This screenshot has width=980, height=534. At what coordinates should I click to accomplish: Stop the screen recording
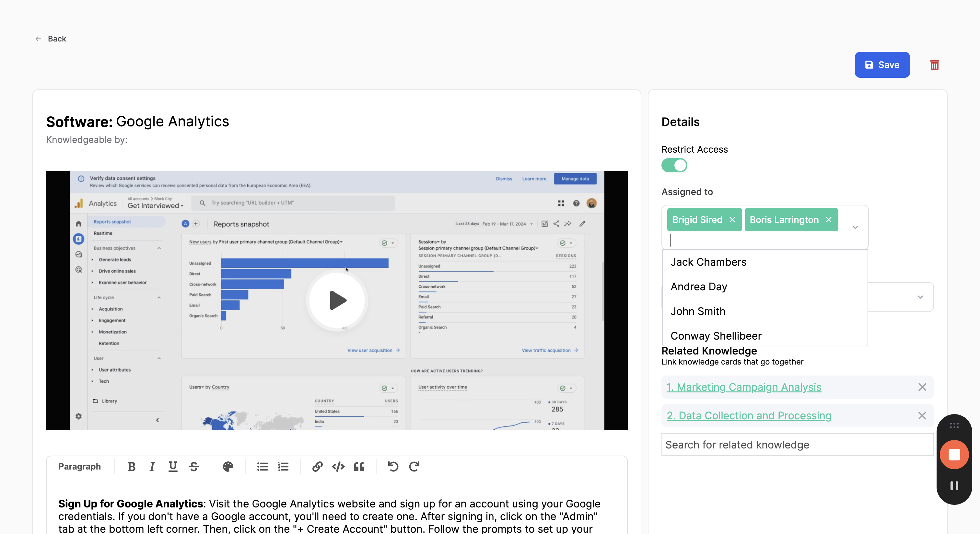click(954, 455)
